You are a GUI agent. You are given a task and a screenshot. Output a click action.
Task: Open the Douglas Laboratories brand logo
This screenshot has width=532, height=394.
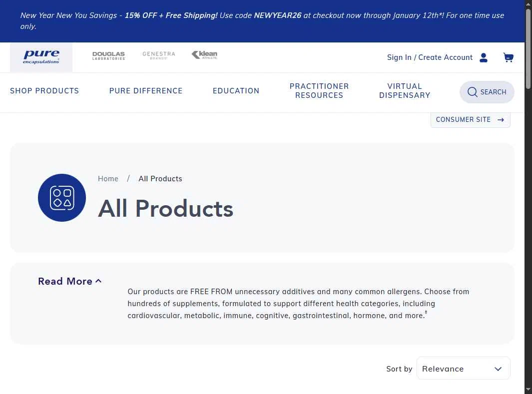tap(108, 55)
